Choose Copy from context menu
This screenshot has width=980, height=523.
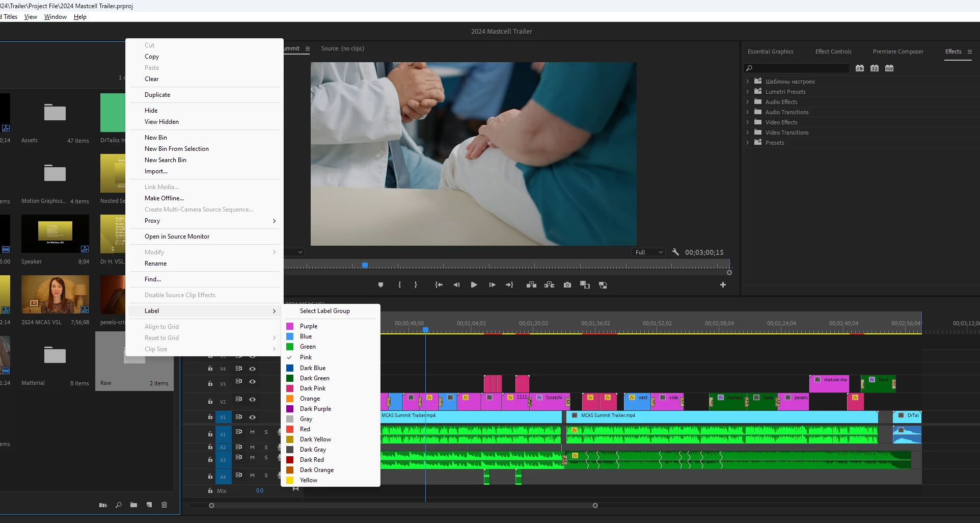[x=204, y=57]
